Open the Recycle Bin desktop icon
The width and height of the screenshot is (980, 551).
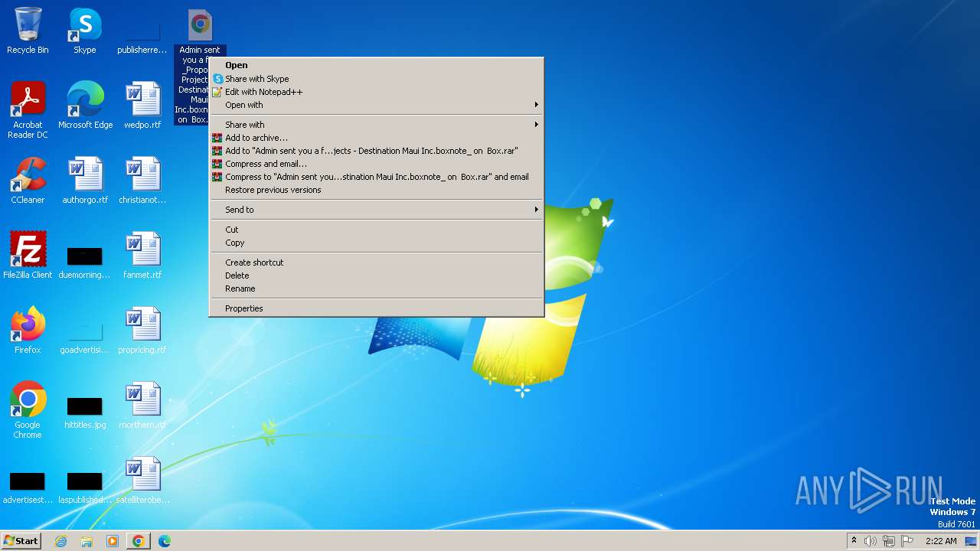tap(28, 31)
